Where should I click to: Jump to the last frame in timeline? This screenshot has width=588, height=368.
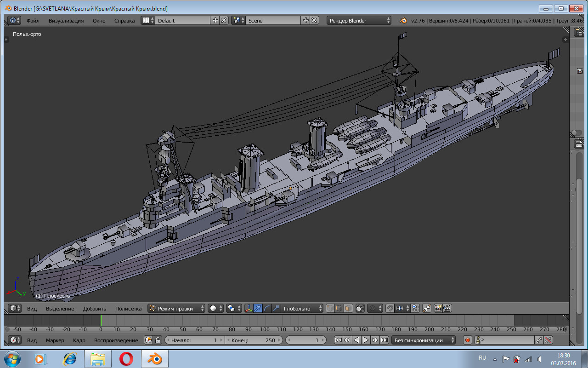coord(384,340)
